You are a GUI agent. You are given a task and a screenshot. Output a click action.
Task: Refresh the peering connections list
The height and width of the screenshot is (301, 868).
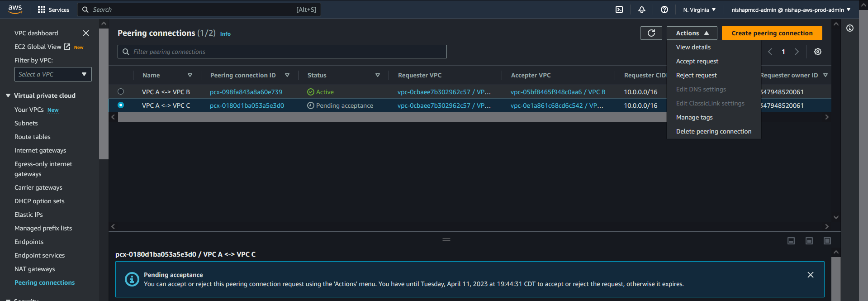[x=651, y=33]
